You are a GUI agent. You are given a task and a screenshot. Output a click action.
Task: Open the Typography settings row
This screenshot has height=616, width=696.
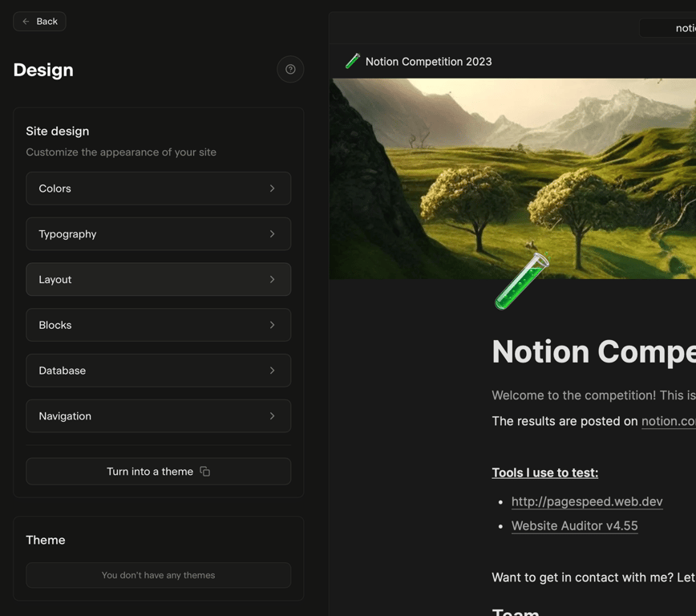click(x=159, y=234)
